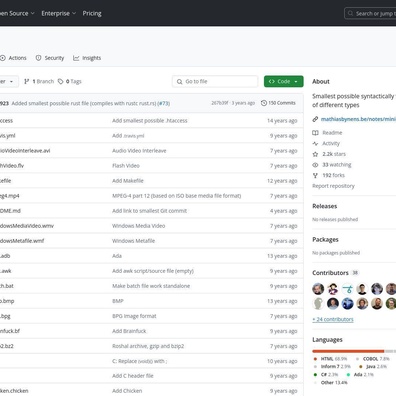The image size is (396, 396).
Task: Select the Java 2.6% language entry
Action: point(373,366)
